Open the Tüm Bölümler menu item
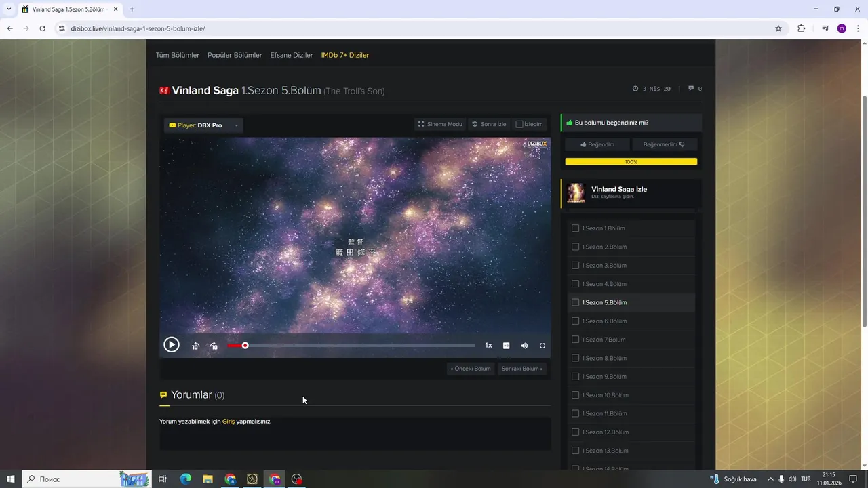The width and height of the screenshot is (868, 488). click(x=178, y=55)
